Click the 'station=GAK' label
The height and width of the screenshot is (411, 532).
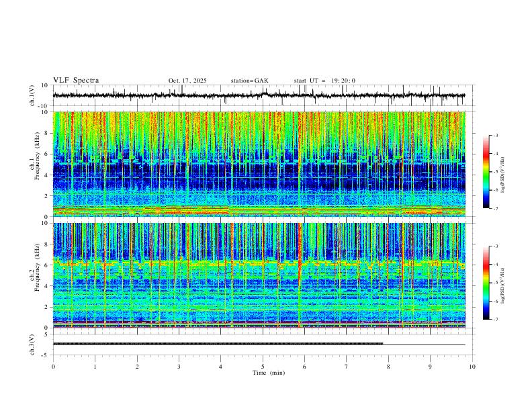pos(249,81)
